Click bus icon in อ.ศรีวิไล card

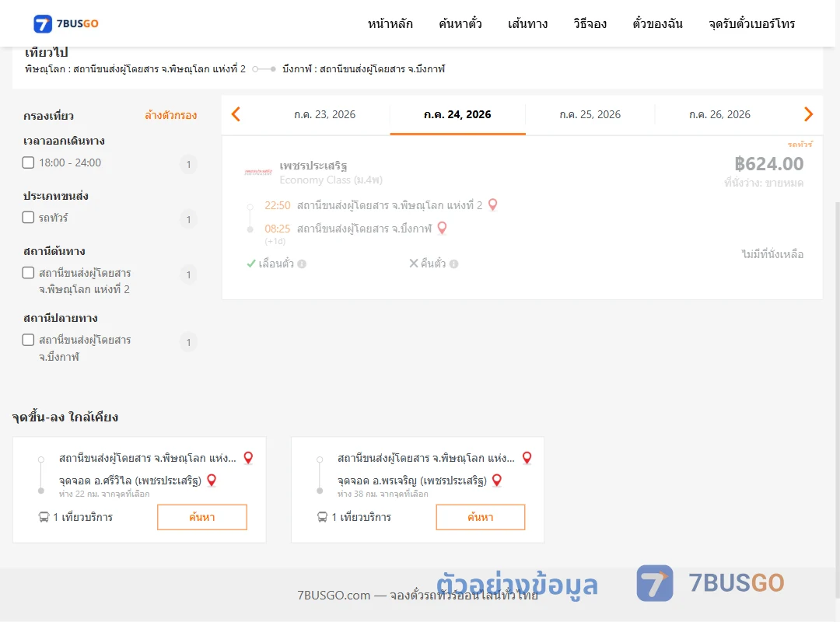[44, 517]
